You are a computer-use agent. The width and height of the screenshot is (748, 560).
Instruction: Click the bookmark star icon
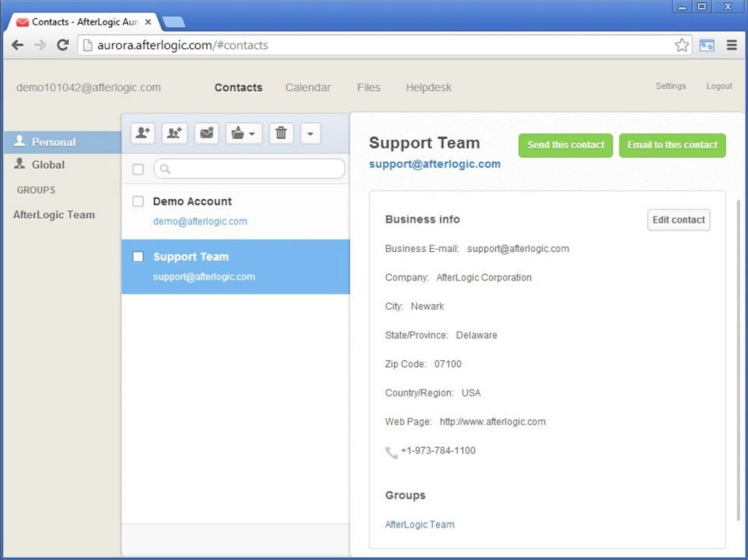click(681, 45)
